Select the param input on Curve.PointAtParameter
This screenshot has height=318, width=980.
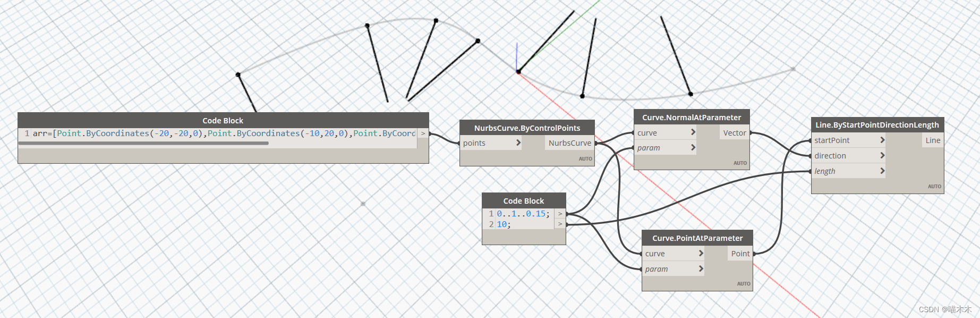(673, 269)
